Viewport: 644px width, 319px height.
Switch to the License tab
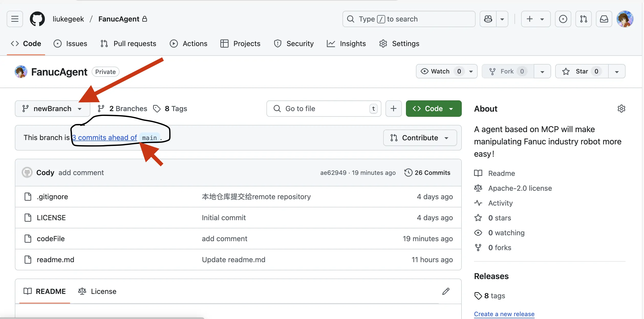coord(97,291)
